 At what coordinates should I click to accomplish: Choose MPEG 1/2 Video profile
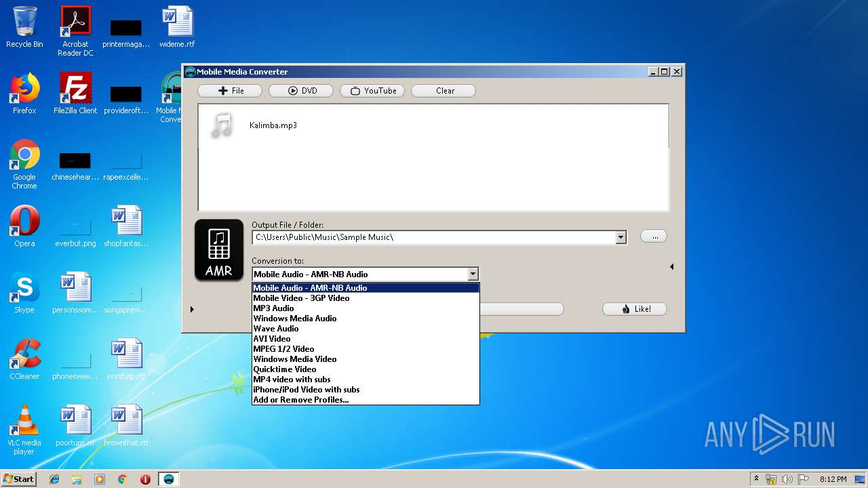pos(366,349)
